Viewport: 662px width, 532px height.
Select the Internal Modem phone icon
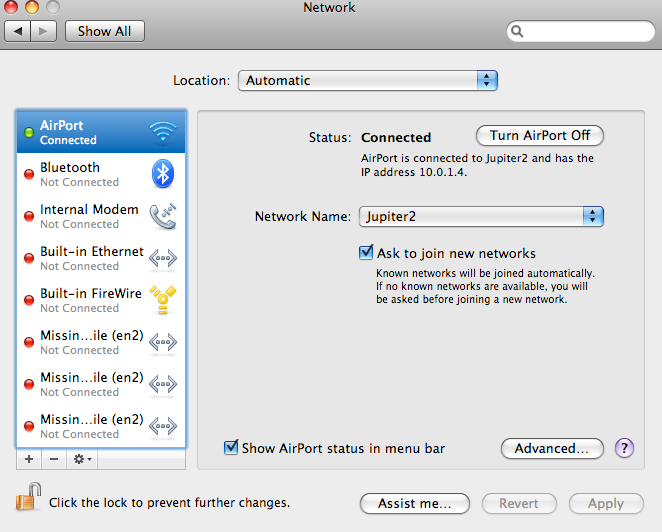(x=162, y=216)
